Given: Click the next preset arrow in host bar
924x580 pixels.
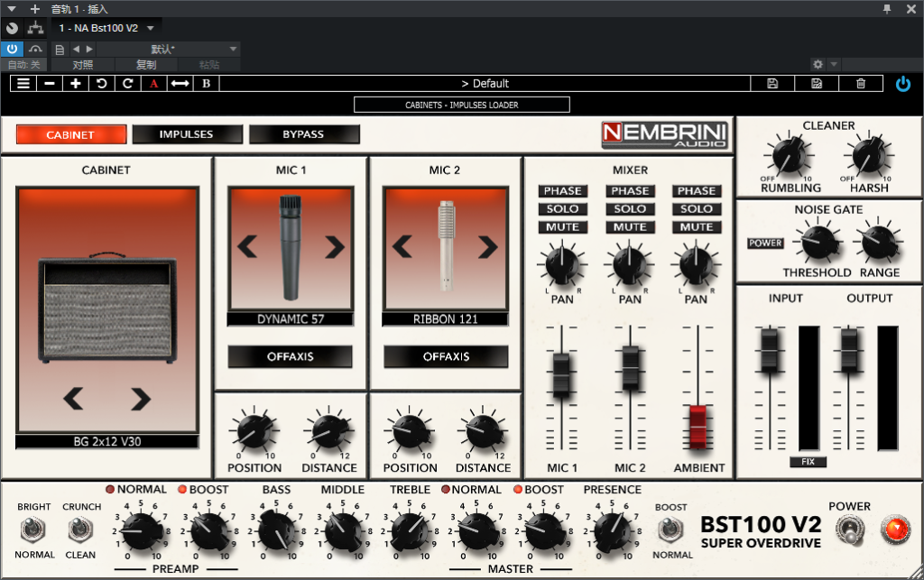Looking at the screenshot, I should (89, 50).
